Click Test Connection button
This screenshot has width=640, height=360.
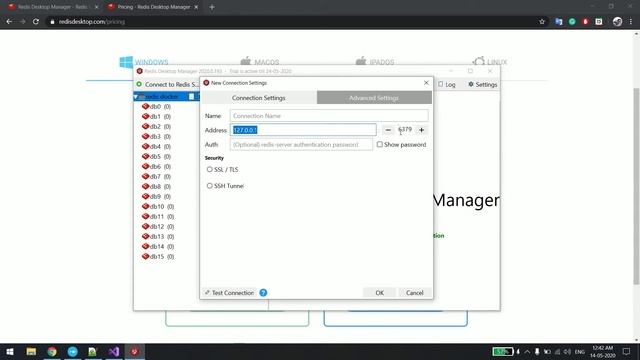(x=229, y=293)
